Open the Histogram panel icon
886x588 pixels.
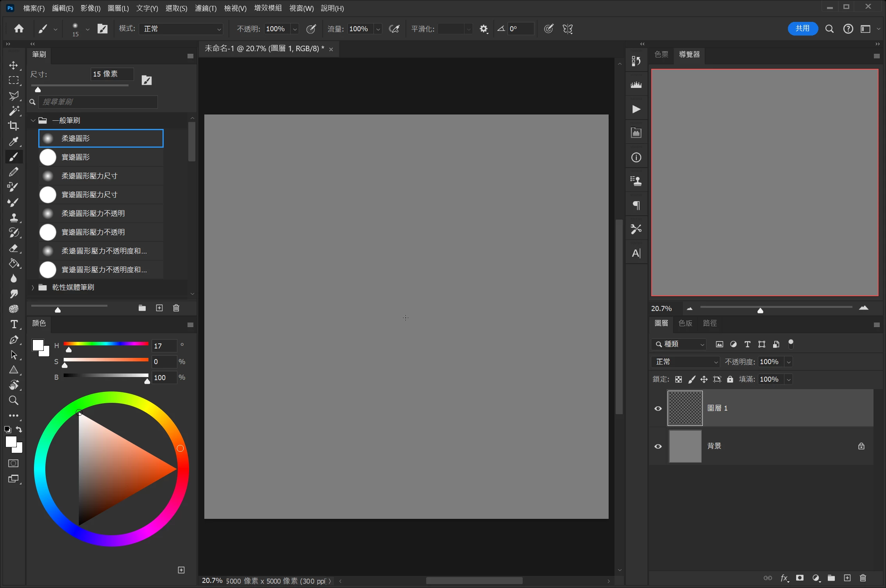click(x=636, y=85)
